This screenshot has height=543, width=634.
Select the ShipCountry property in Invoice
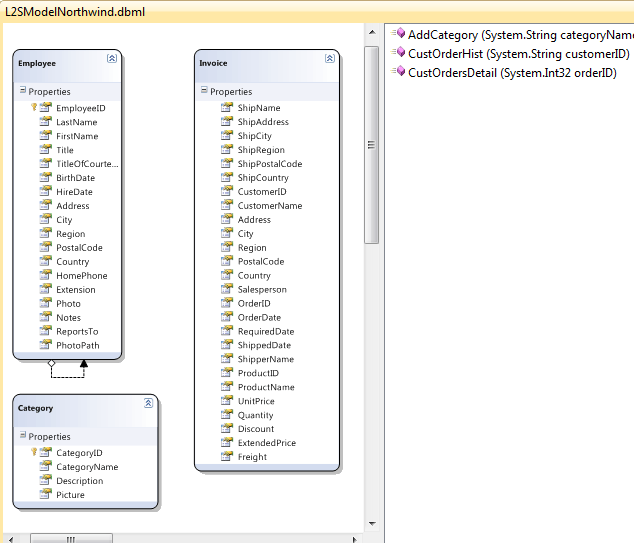coord(263,177)
